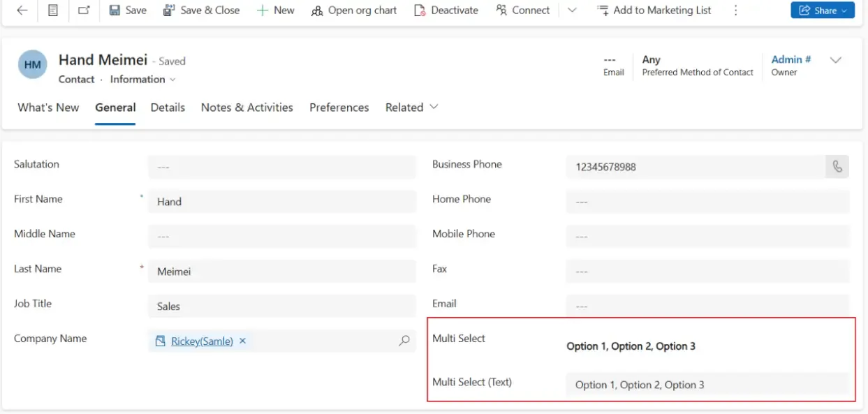Save the contact record
Viewport: 868px width, 414px height.
click(128, 10)
